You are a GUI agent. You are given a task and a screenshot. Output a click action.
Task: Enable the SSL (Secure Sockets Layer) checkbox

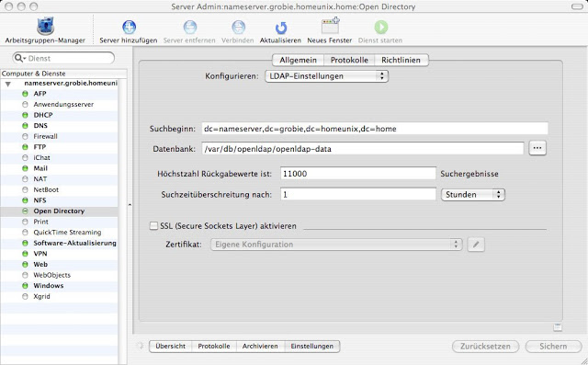tap(153, 226)
